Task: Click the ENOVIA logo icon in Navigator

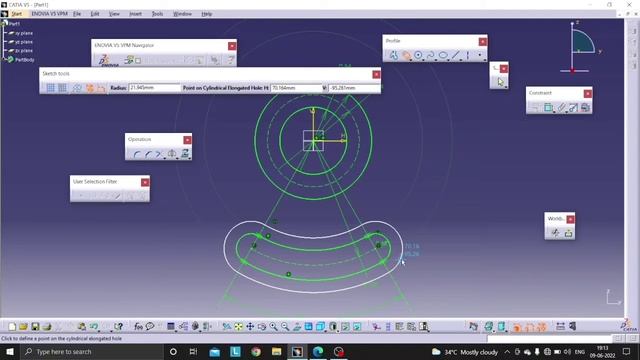Action: coord(104,61)
